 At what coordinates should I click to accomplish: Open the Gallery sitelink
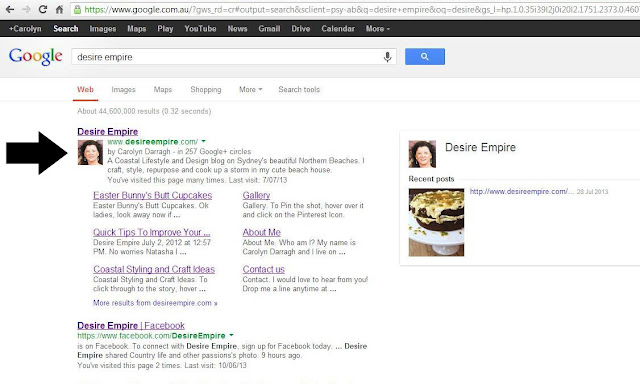coord(256,195)
